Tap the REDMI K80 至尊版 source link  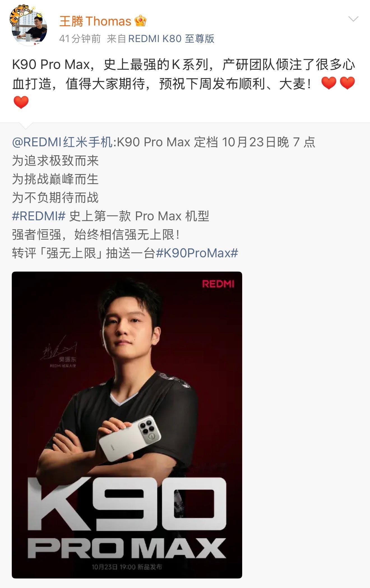click(171, 39)
